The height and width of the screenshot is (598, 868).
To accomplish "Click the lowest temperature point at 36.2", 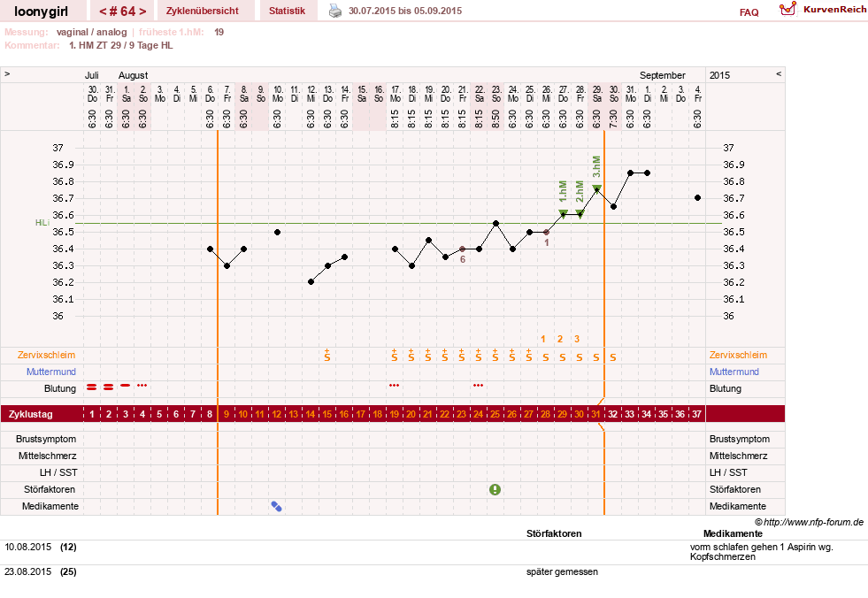I will (x=311, y=282).
